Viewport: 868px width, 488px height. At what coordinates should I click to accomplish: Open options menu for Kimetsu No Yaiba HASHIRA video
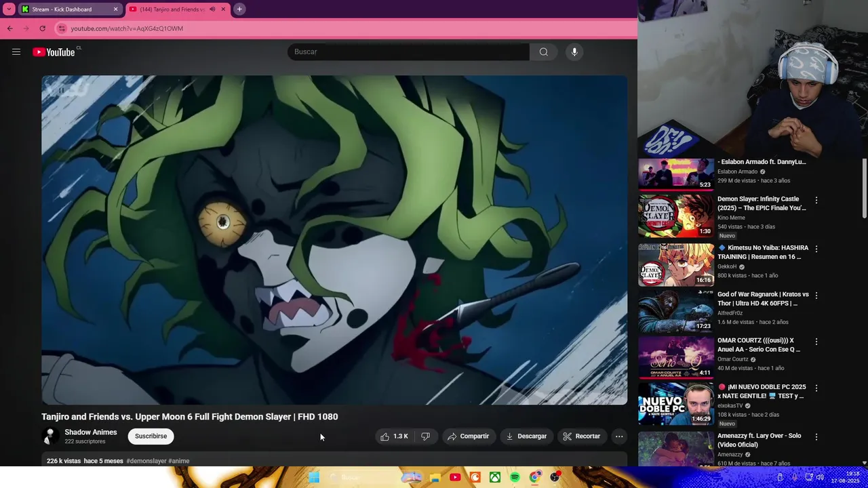[816, 249]
